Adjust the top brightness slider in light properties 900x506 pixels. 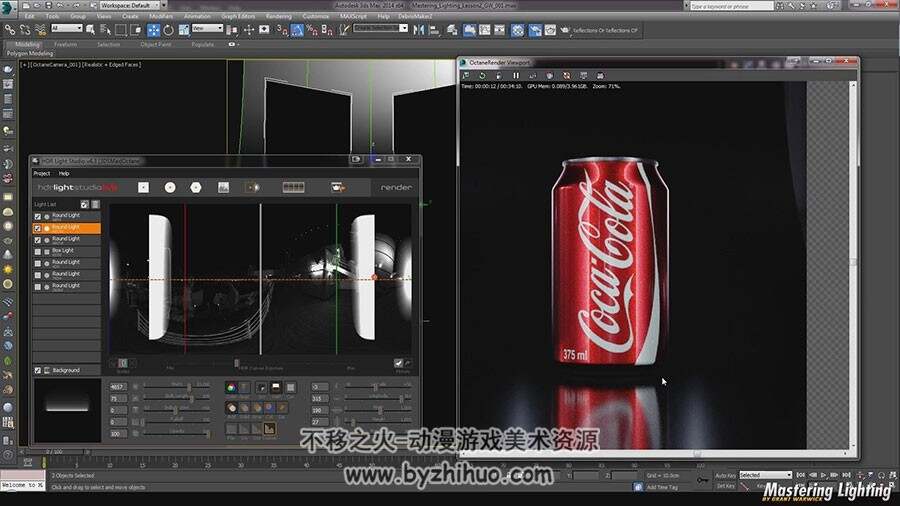coord(189,387)
